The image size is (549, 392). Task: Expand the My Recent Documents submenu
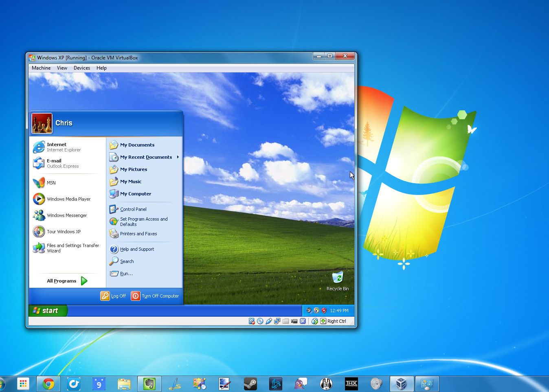(x=146, y=157)
